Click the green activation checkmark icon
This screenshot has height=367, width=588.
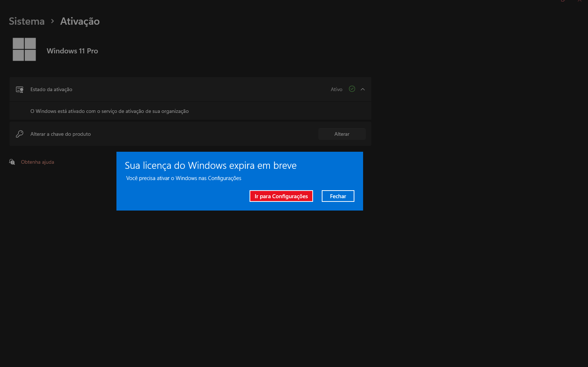(352, 89)
